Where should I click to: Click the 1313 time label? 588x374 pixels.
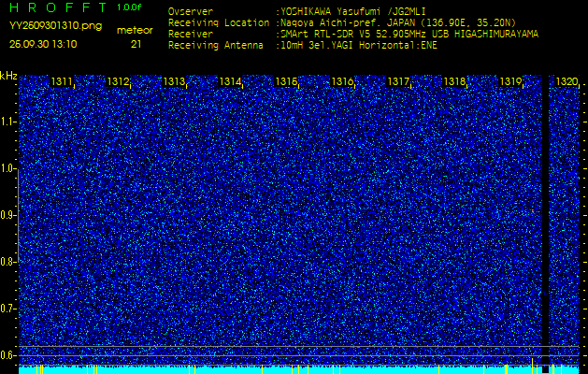coord(174,82)
